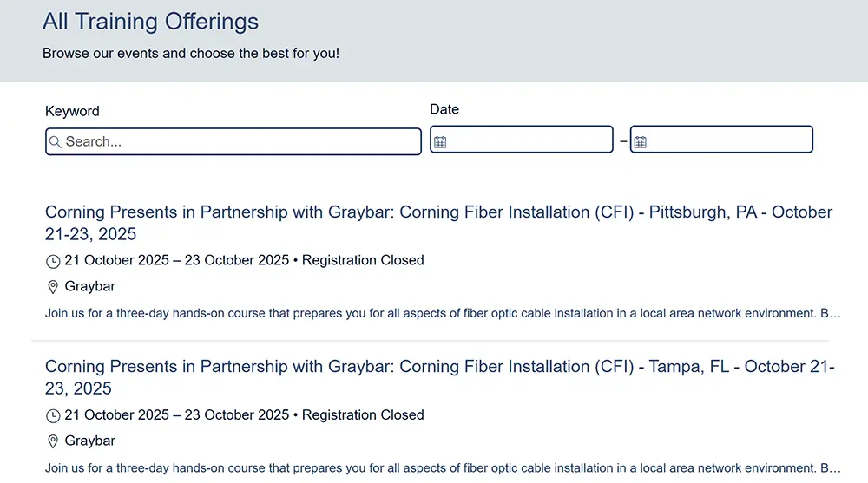Click the location pin for Tampa event
Screen dimensions: 868x483
click(x=53, y=441)
